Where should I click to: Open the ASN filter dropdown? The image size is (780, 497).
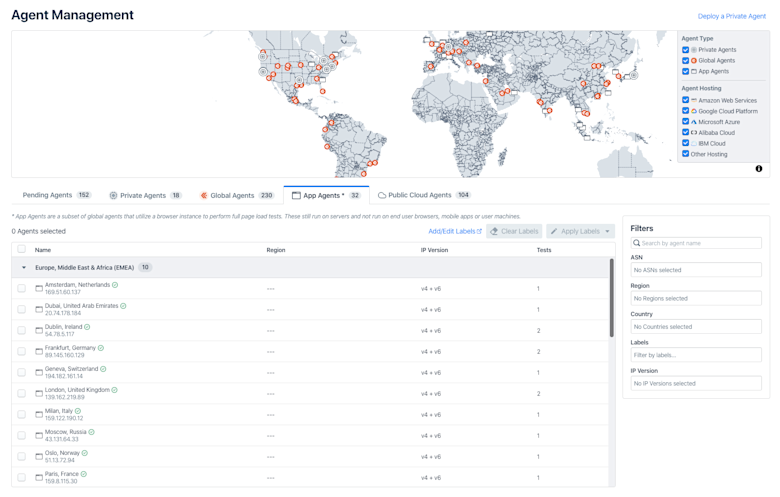coord(696,270)
